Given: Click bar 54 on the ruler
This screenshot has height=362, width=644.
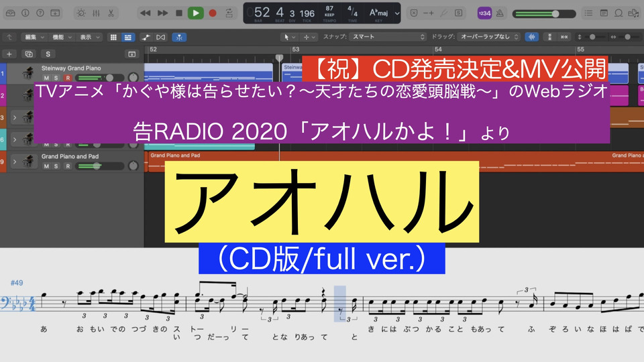Looking at the screenshot, I should click(438, 49).
